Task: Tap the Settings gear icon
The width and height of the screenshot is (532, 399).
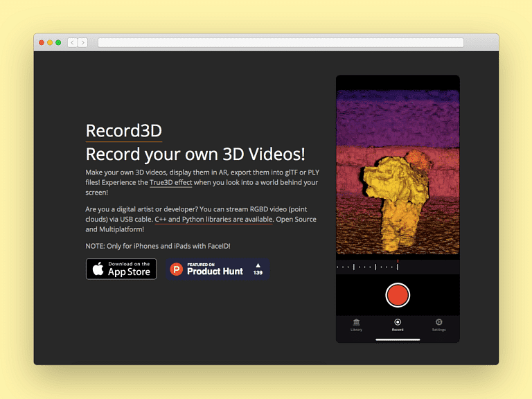Action: pyautogui.click(x=438, y=322)
